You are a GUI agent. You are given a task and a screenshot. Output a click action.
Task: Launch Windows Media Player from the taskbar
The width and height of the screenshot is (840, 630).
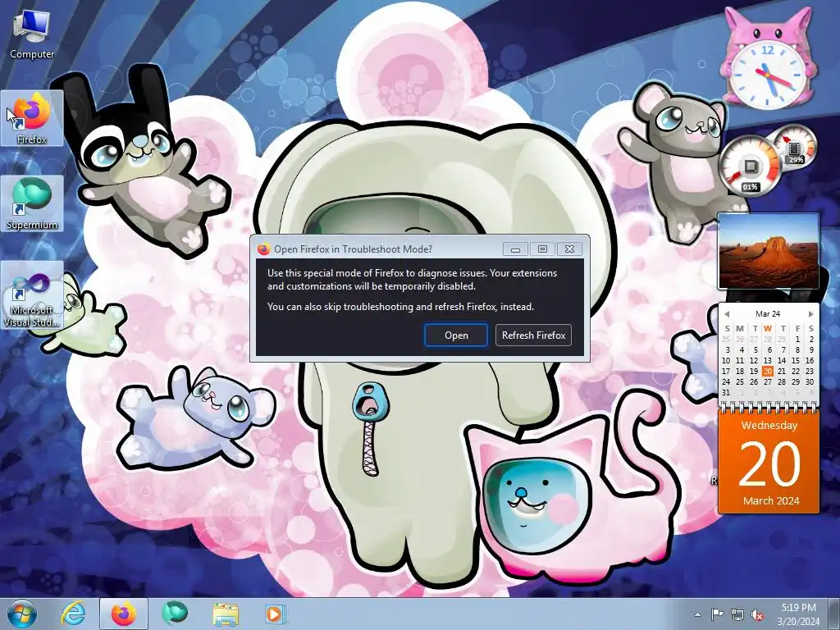coord(276,614)
